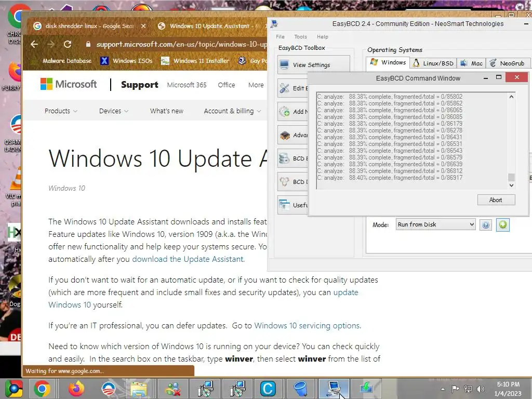Image resolution: width=532 pixels, height=399 pixels.
Task: Expand the Products menu
Action: pos(61,111)
